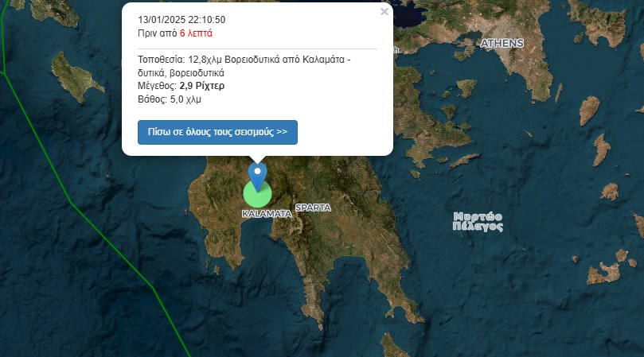Click the 'Βάθος: 5,0 χλμ' depth line
Image resolution: width=644 pixels, height=357 pixels.
tap(170, 99)
